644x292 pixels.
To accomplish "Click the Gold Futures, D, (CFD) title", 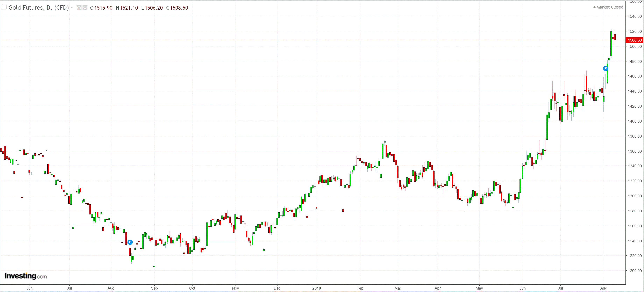I will click(38, 8).
